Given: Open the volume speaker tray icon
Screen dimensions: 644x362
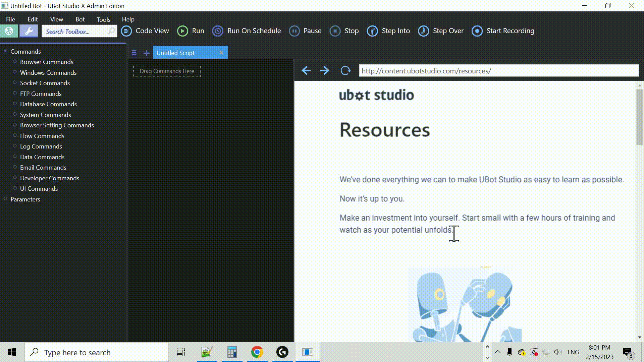Looking at the screenshot, I should [x=558, y=352].
